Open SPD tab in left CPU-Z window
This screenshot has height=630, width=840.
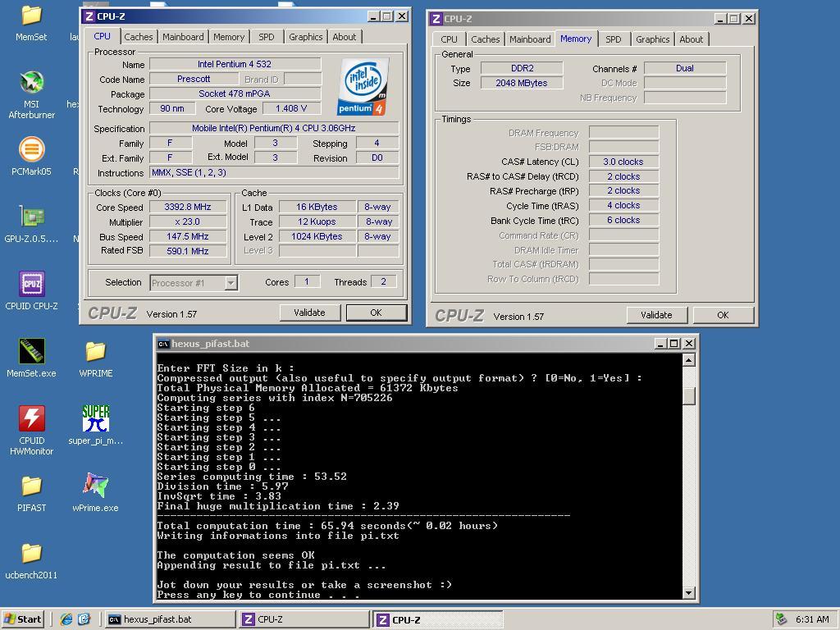click(267, 37)
